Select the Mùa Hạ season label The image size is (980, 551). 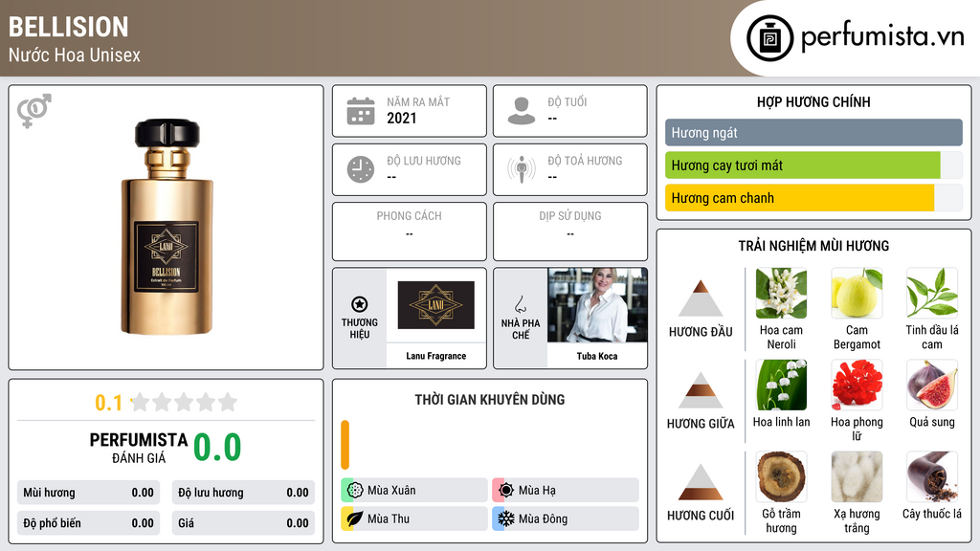coord(537,491)
